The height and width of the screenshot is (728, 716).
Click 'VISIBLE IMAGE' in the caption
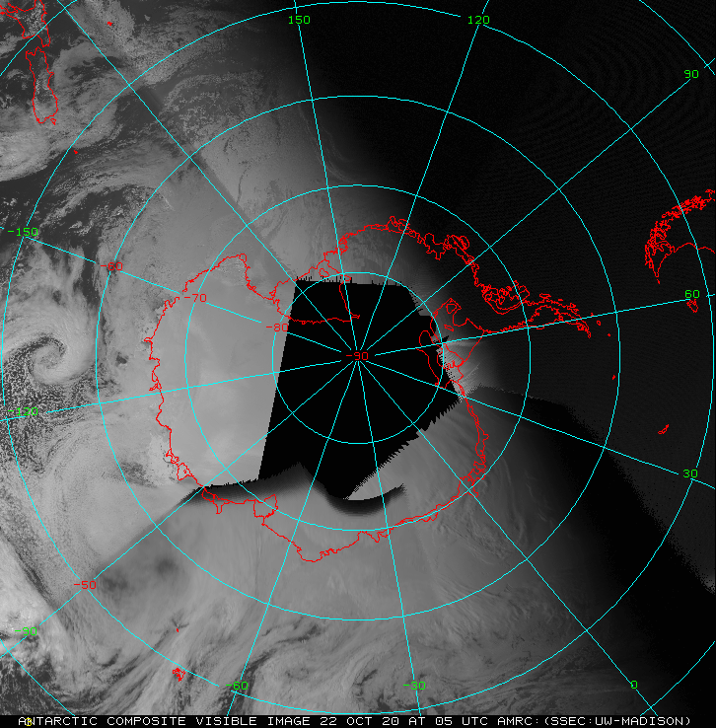click(252, 721)
